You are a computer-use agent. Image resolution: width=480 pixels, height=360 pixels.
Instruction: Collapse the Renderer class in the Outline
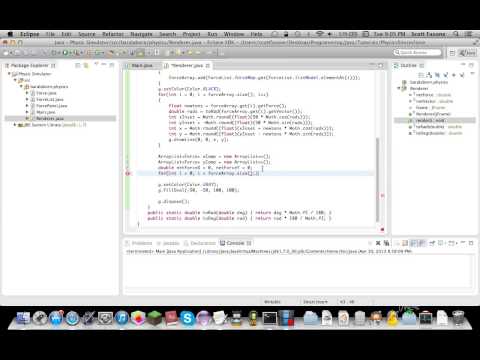(x=399, y=88)
